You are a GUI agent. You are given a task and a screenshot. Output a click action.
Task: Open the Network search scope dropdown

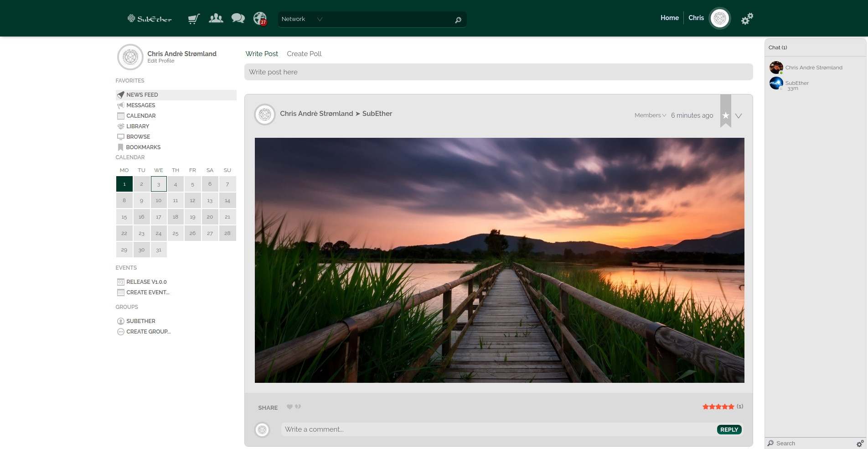(x=302, y=19)
